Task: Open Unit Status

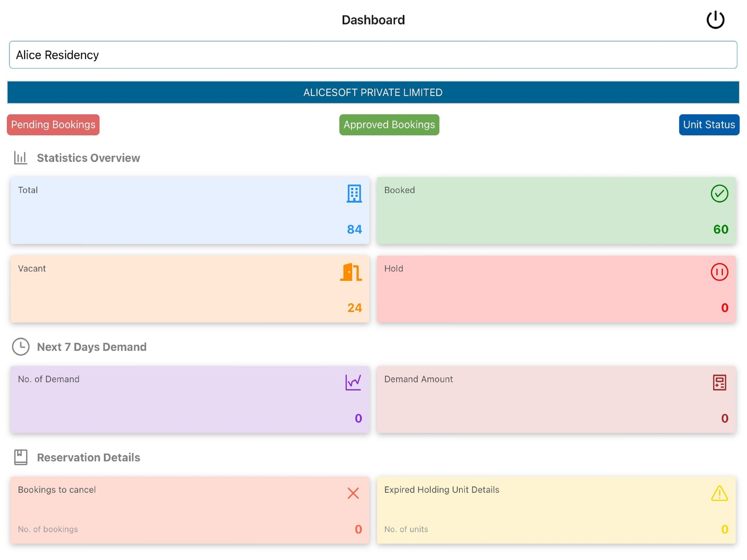Action: click(x=709, y=125)
